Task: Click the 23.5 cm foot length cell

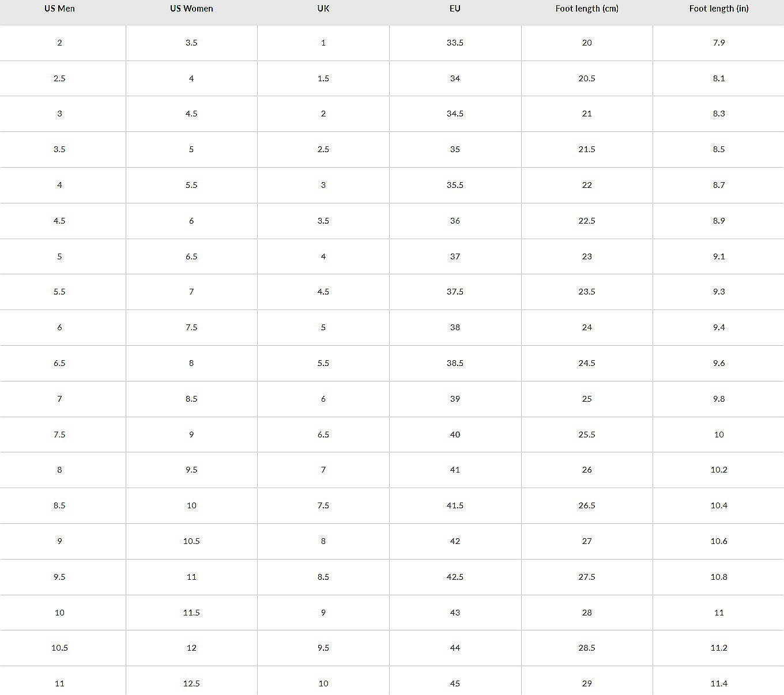Action: [x=587, y=292]
